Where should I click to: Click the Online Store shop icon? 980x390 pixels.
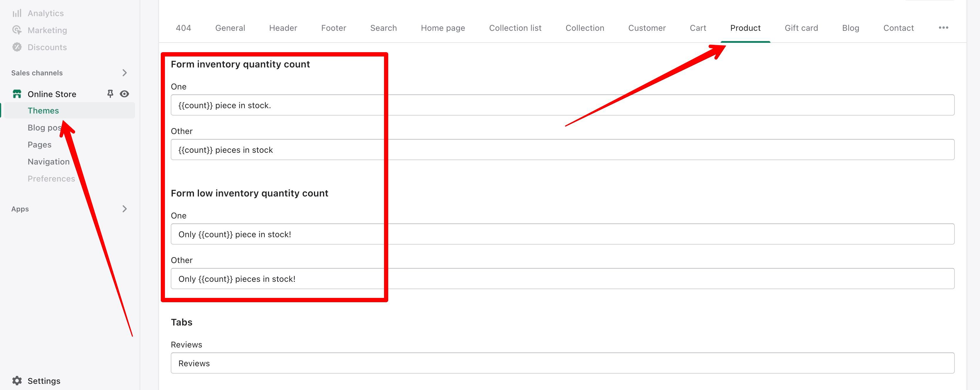pyautogui.click(x=17, y=94)
